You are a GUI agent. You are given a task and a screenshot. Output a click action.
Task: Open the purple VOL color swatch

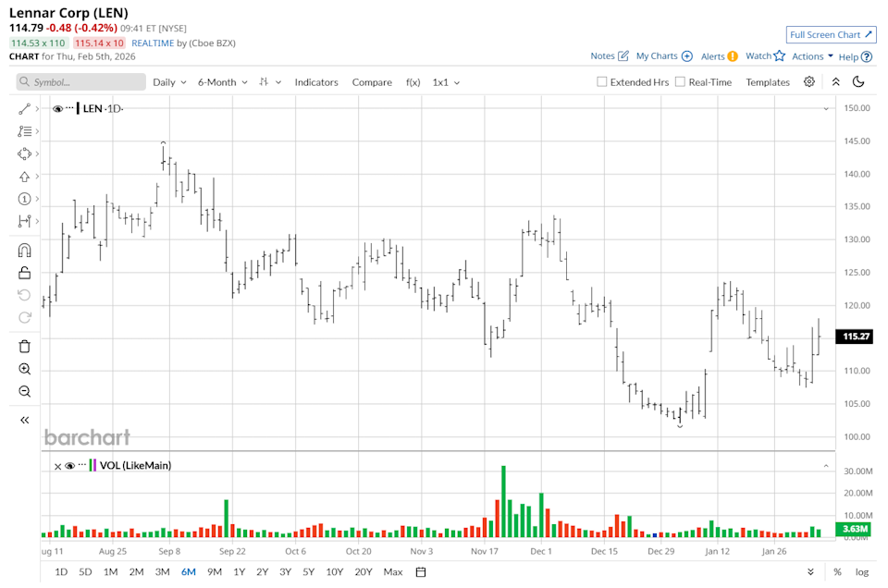(x=94, y=466)
